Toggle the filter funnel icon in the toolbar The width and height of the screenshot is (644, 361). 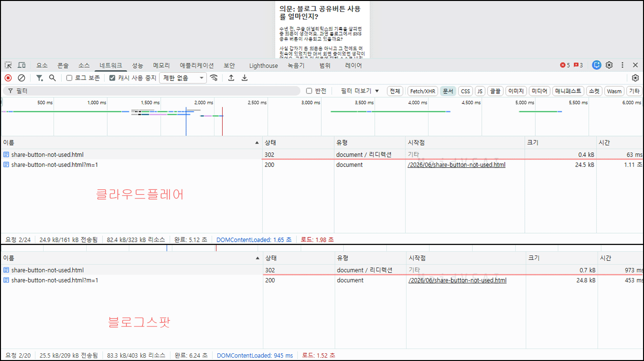point(40,78)
